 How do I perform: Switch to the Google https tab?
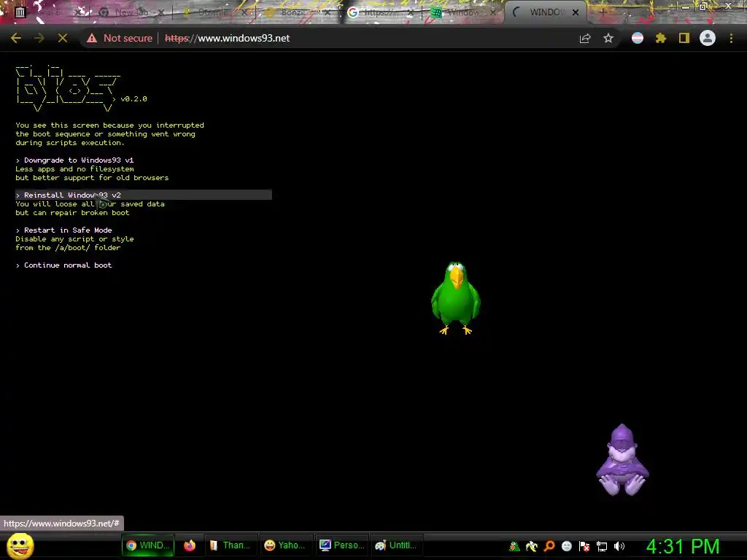pyautogui.click(x=379, y=12)
